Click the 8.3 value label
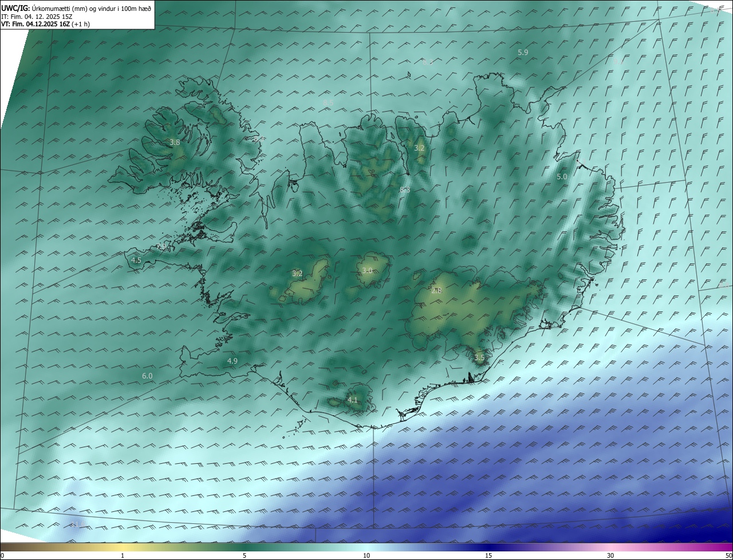The image size is (733, 560). 405,190
